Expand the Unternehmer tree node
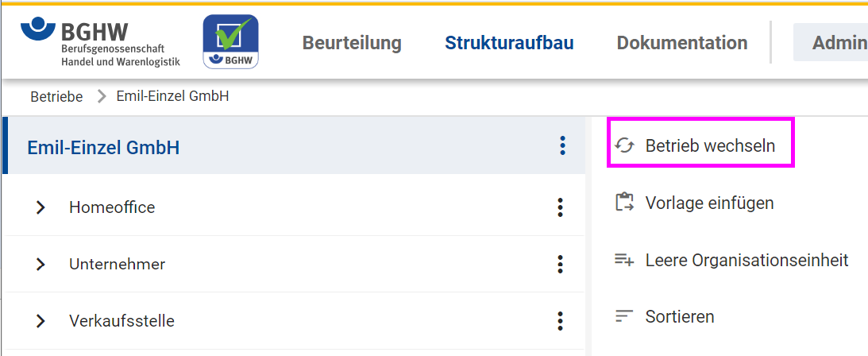 point(40,264)
